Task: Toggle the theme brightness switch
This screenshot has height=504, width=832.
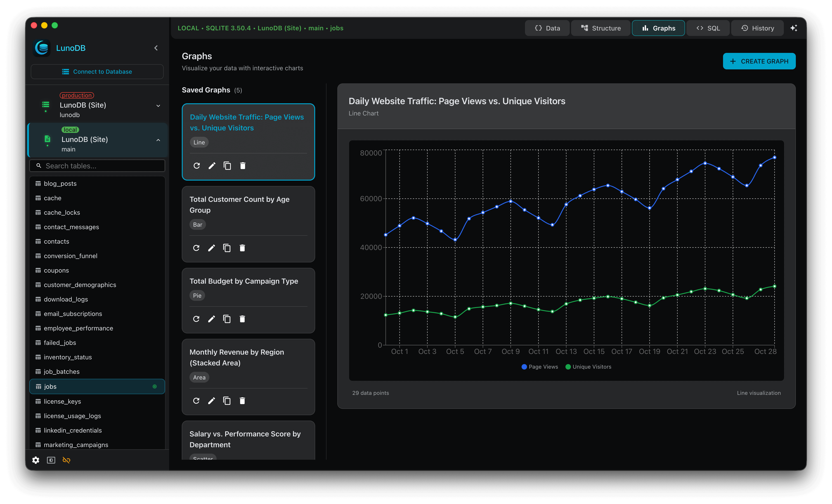Action: 51,460
